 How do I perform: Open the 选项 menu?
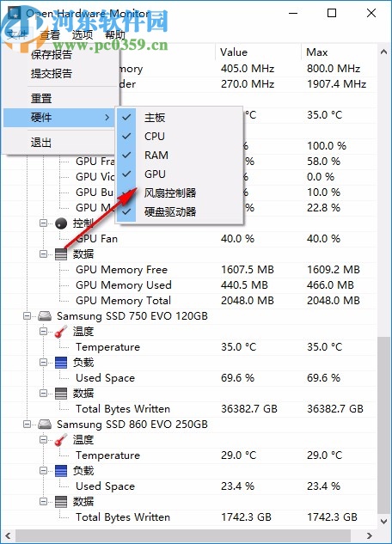pyautogui.click(x=83, y=34)
